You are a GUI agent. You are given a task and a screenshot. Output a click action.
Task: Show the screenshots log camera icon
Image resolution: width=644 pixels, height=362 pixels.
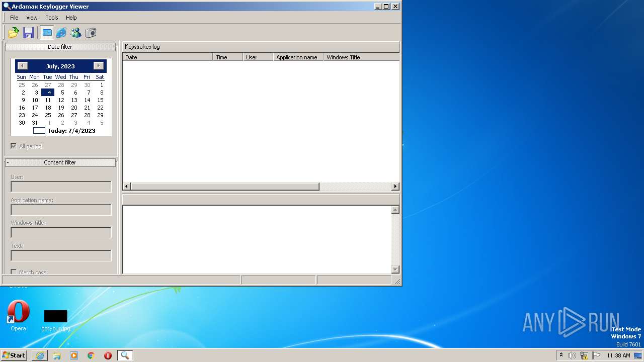click(x=91, y=33)
